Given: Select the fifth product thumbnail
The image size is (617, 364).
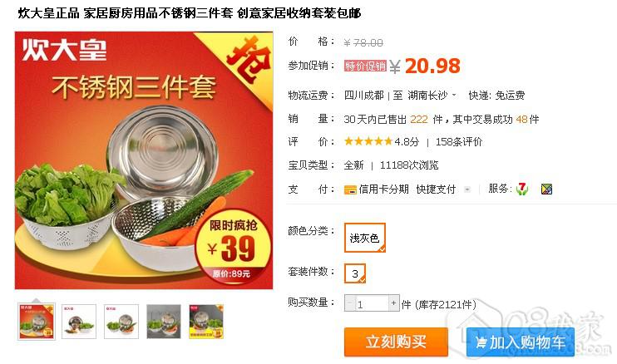Looking at the screenshot, I should [x=206, y=321].
